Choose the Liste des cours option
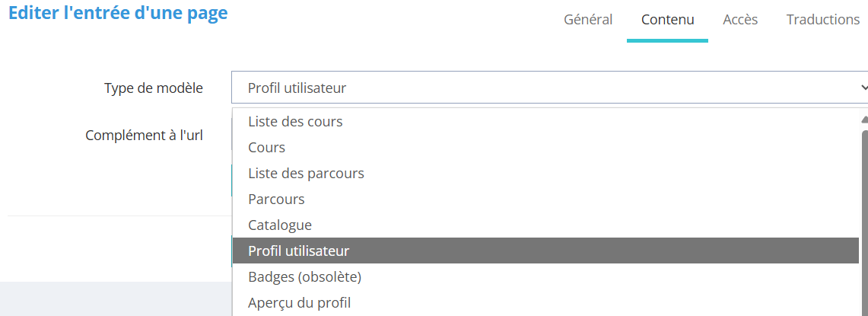The width and height of the screenshot is (868, 316). pos(295,121)
